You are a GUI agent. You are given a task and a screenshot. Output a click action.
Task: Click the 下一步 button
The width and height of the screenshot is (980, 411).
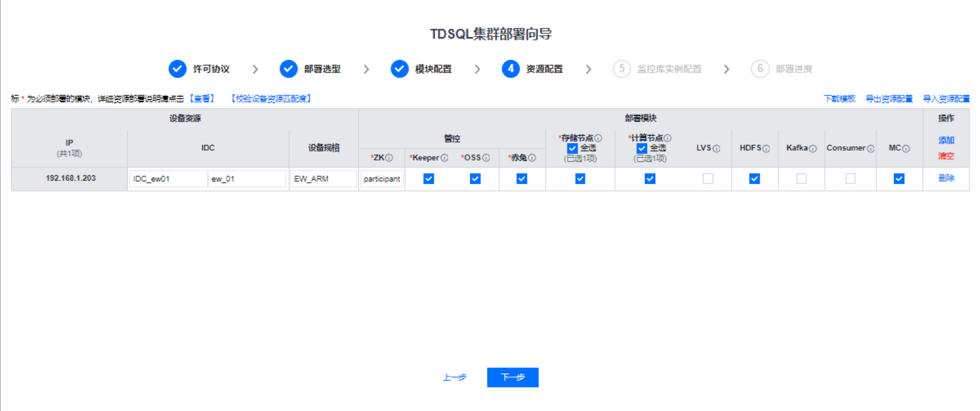(x=512, y=377)
